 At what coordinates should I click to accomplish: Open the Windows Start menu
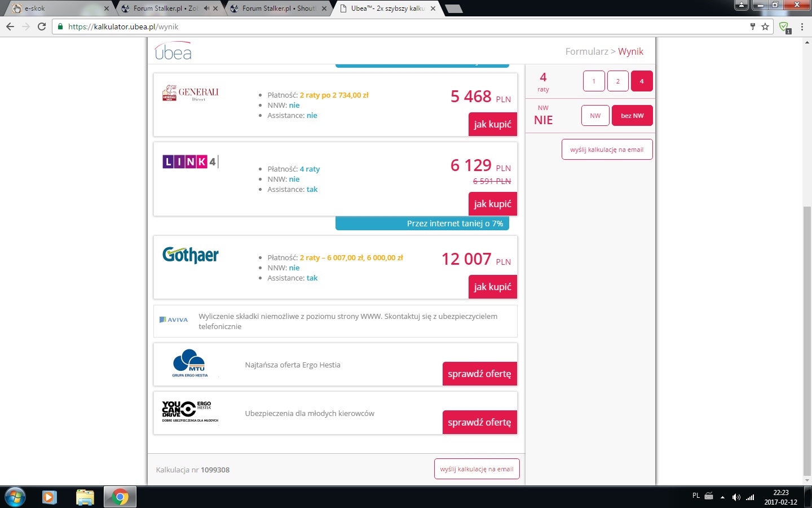[15, 497]
